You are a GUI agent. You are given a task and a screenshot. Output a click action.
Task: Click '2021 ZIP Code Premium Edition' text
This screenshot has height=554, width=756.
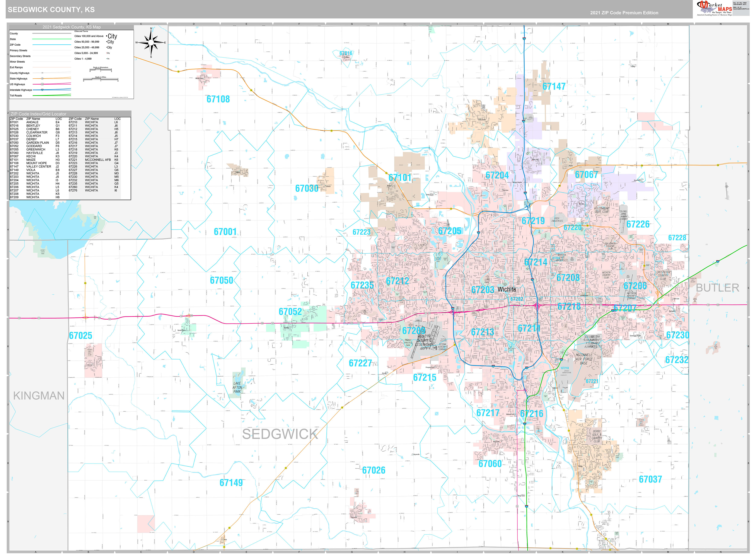coord(624,13)
